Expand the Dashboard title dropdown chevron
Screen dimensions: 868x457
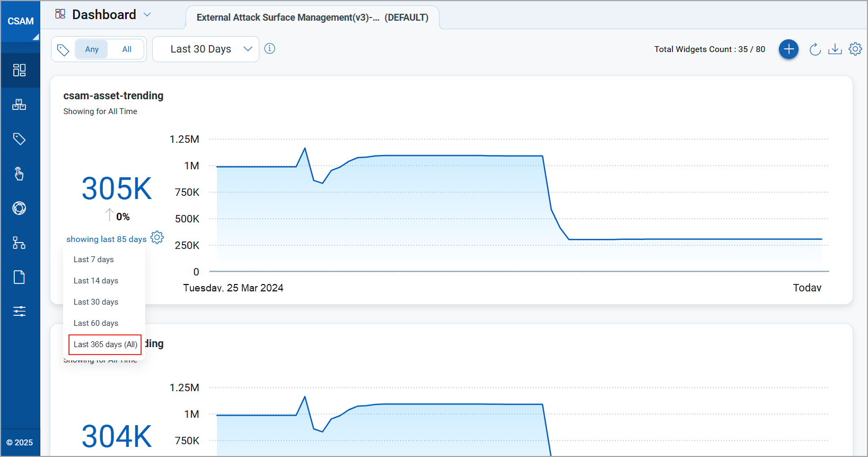(147, 14)
